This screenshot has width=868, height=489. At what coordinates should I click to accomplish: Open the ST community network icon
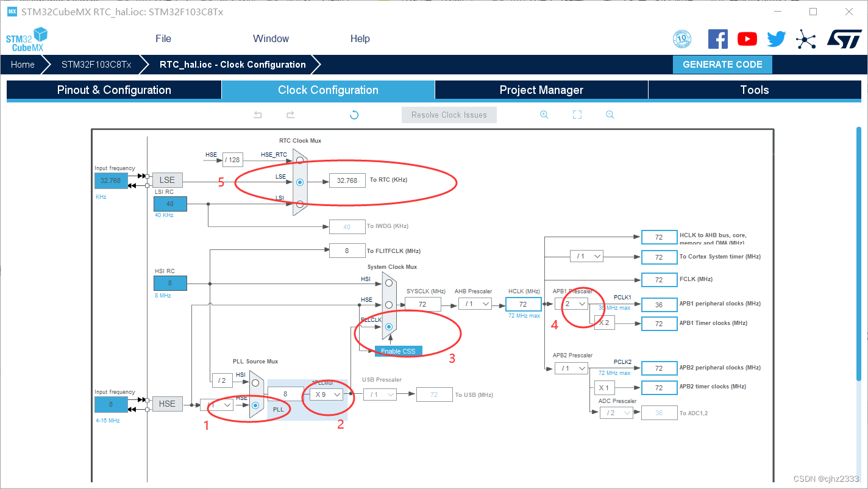tap(806, 40)
